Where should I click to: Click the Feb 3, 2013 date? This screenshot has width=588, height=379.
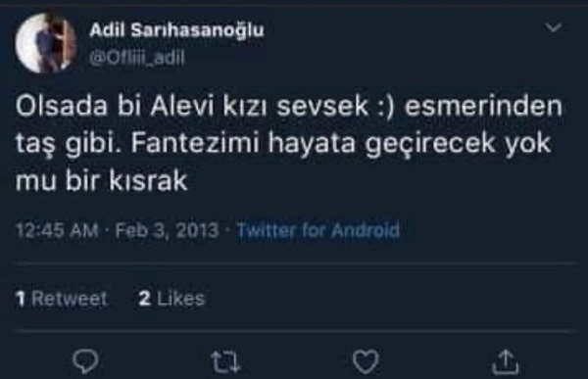pyautogui.click(x=167, y=230)
